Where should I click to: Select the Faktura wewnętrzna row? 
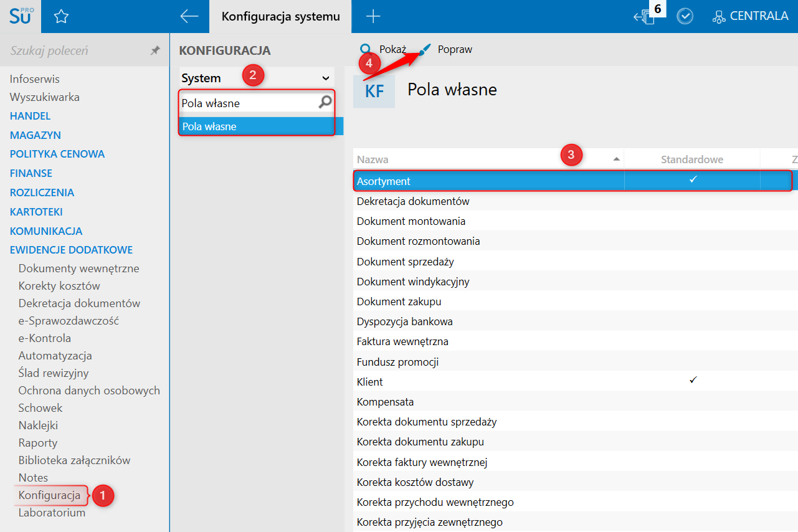click(575, 341)
